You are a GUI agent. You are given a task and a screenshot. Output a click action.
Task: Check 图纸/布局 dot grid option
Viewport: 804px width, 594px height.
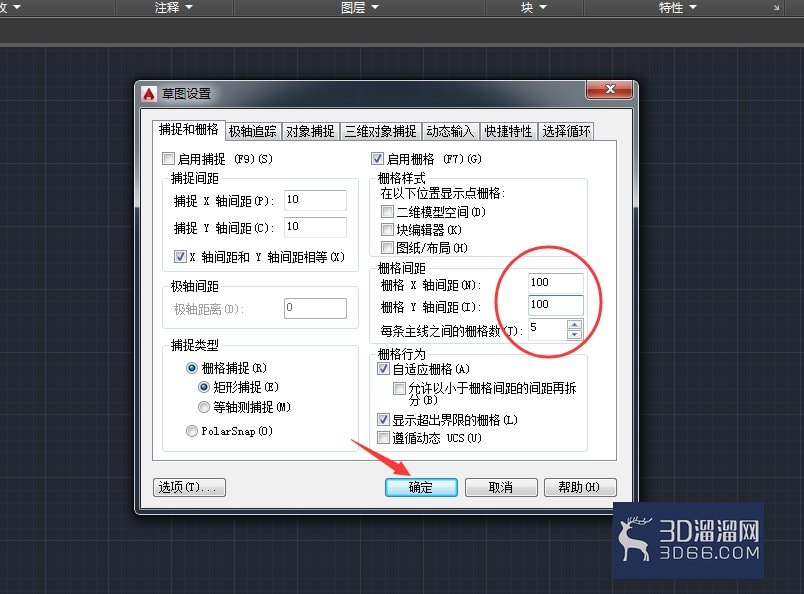[388, 248]
